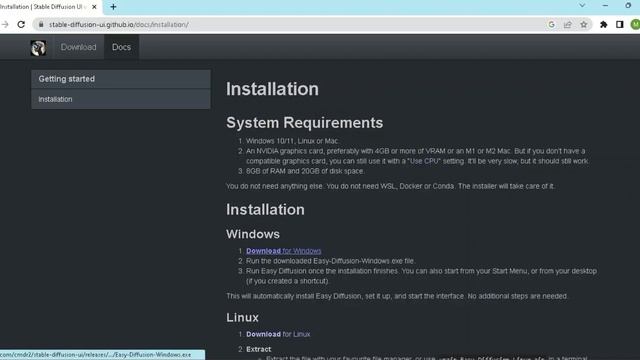
Task: Reload the page with the refresh icon
Action: [21, 24]
